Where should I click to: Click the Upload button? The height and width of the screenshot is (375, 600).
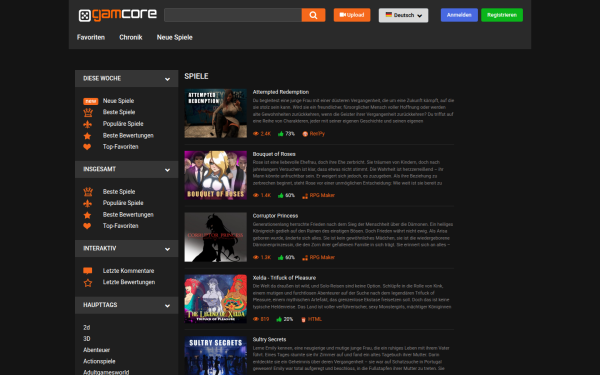click(352, 15)
